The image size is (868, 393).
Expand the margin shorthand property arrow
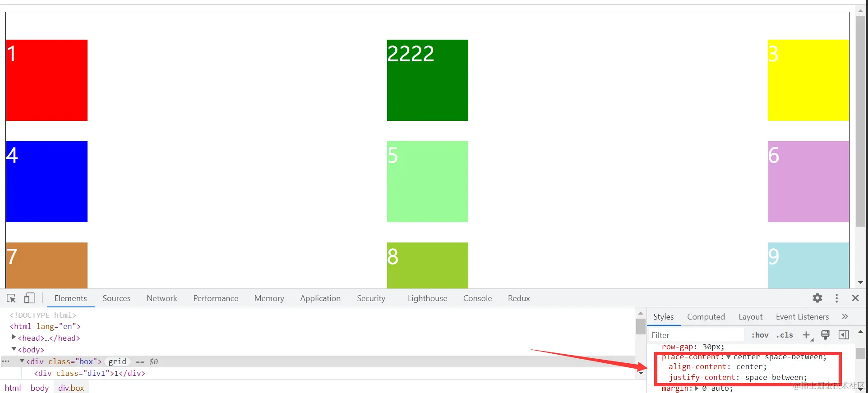tap(697, 388)
